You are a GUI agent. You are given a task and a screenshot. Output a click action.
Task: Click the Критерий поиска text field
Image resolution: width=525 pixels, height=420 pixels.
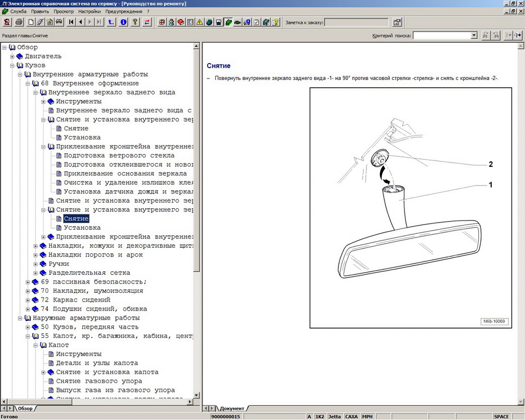tap(441, 35)
